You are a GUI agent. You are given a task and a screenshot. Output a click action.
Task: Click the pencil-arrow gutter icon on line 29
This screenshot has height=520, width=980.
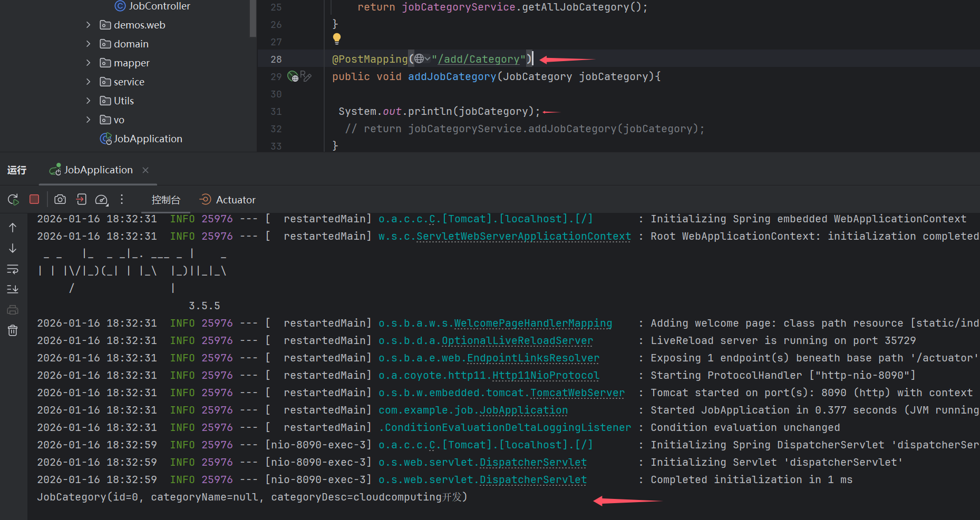point(306,76)
